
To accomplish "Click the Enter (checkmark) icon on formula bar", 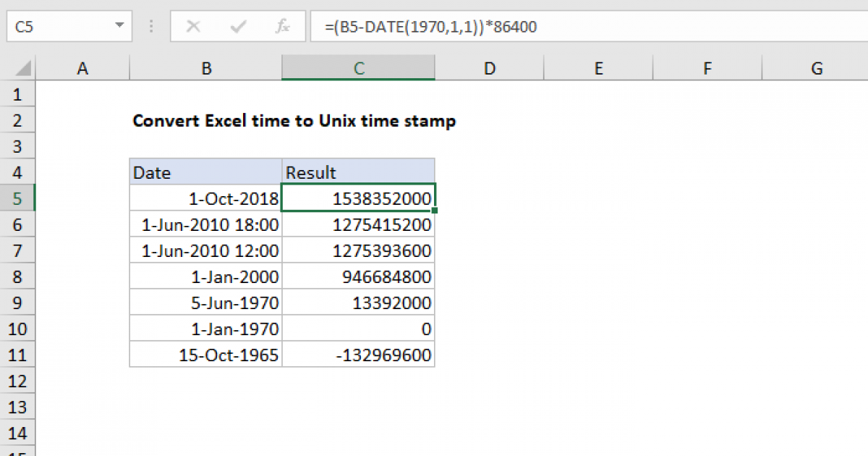I will (237, 26).
